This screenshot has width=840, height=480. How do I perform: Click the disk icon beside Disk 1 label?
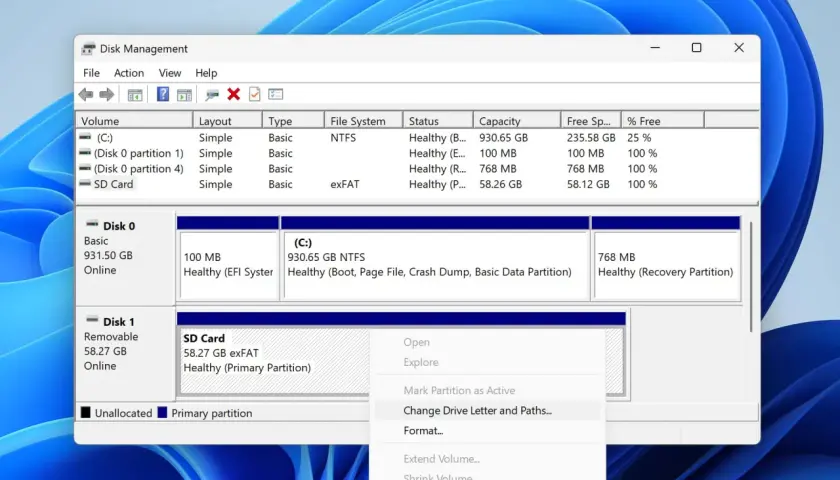pyautogui.click(x=92, y=320)
